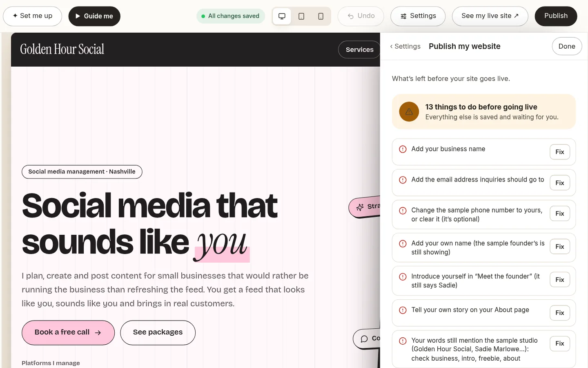The image size is (588, 368).
Task: Switch to tablet preview icon
Action: (x=301, y=16)
